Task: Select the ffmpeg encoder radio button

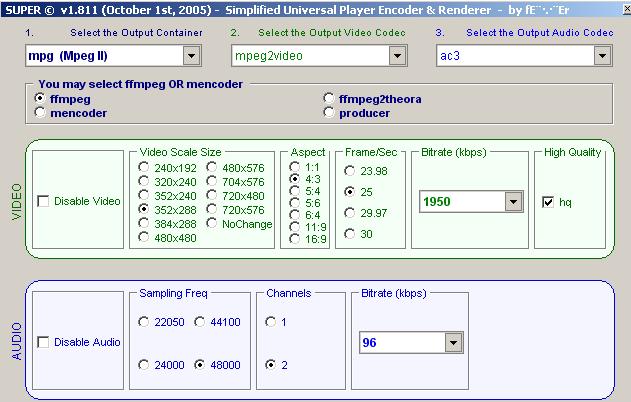Action: coord(40,98)
